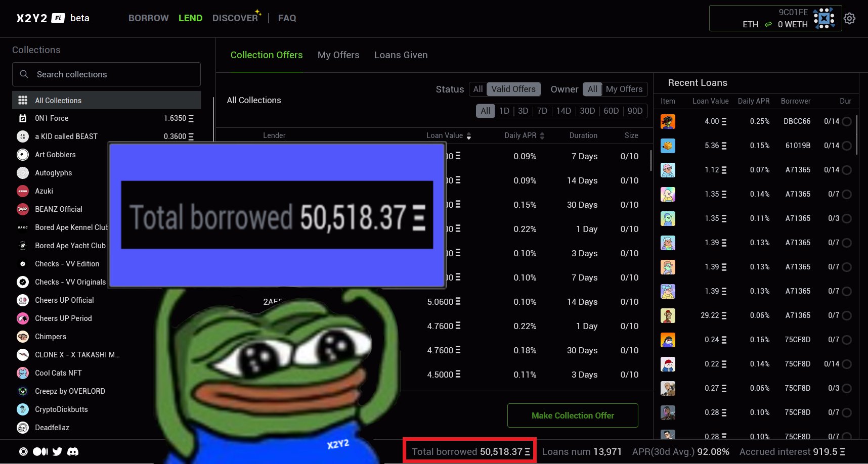
Task: Click the Art Gobblers collection icon
Action: click(x=23, y=155)
